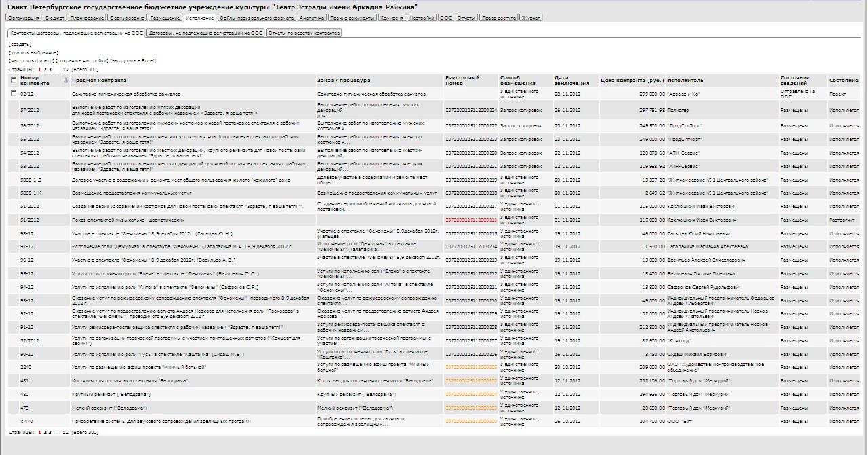Go to page 3 above the table
Viewport: 868px width, 455px height.
click(49, 69)
